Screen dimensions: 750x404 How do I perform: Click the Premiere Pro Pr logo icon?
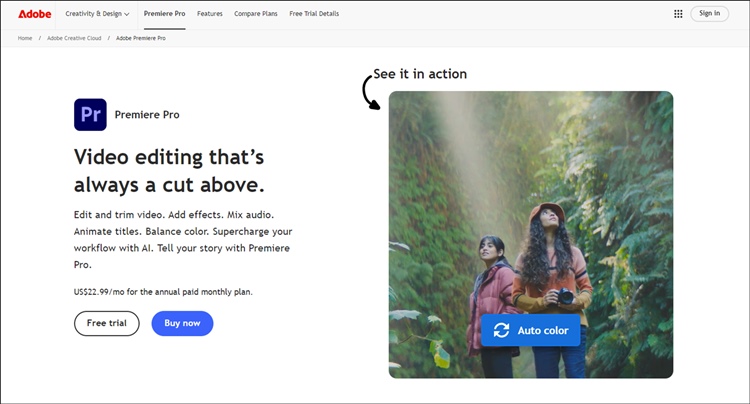[x=90, y=115]
